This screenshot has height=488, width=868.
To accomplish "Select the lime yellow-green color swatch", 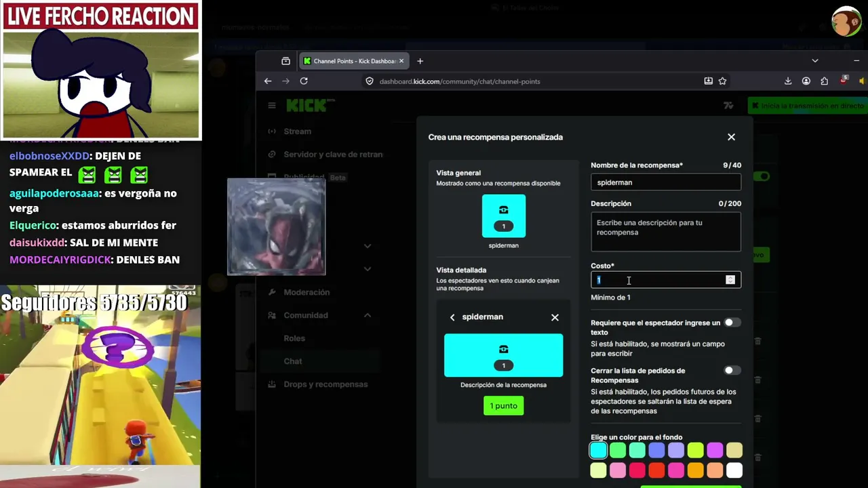I will [695, 450].
